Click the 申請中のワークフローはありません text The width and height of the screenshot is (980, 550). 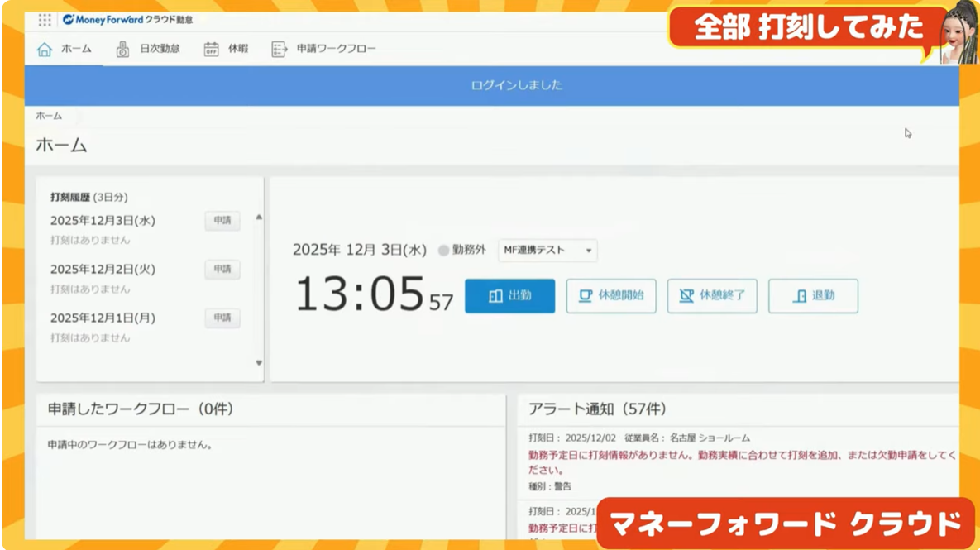130,445
